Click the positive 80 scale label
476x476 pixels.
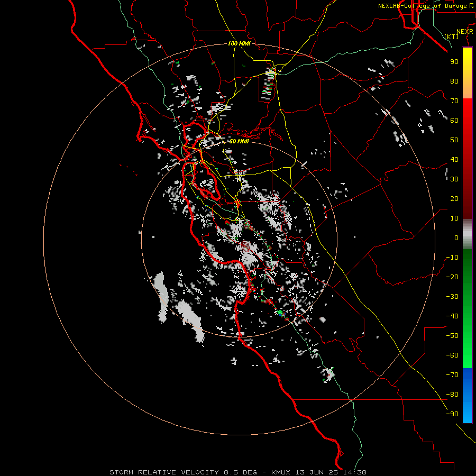click(x=454, y=81)
